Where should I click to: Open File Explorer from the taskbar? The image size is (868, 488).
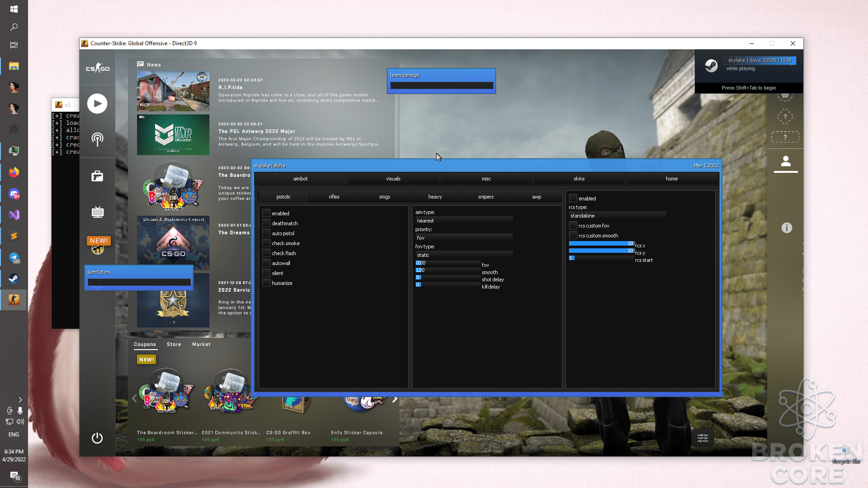[14, 66]
